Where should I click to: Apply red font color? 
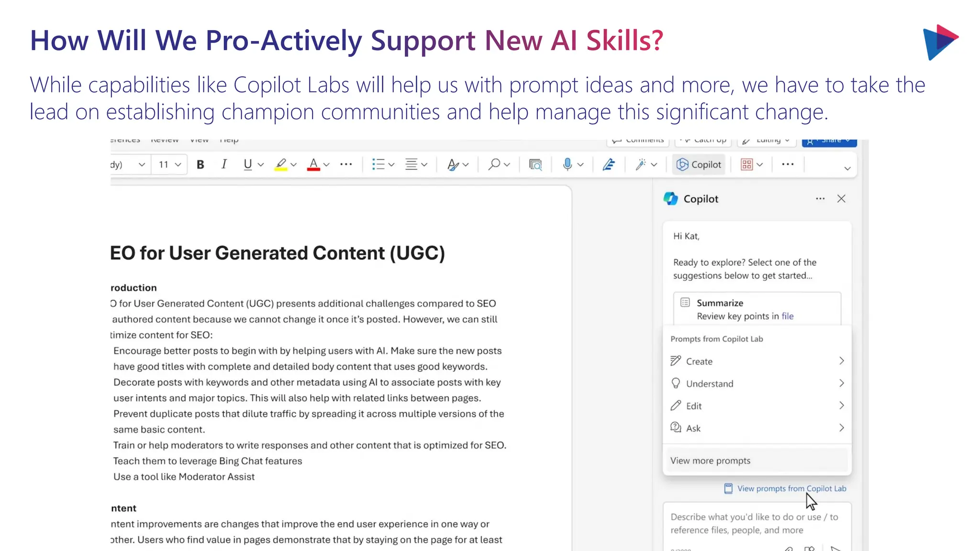[x=313, y=165]
